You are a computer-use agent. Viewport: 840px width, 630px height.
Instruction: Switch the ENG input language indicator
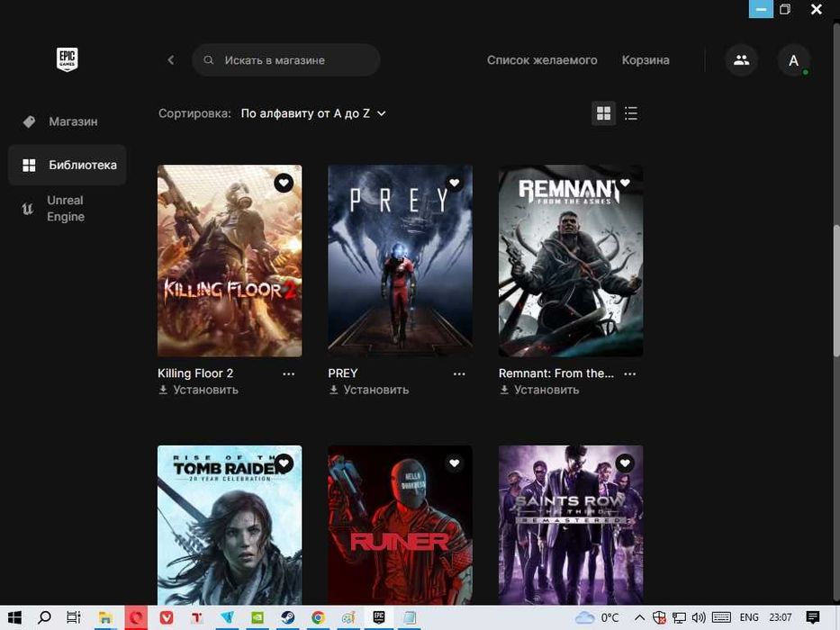point(748,617)
